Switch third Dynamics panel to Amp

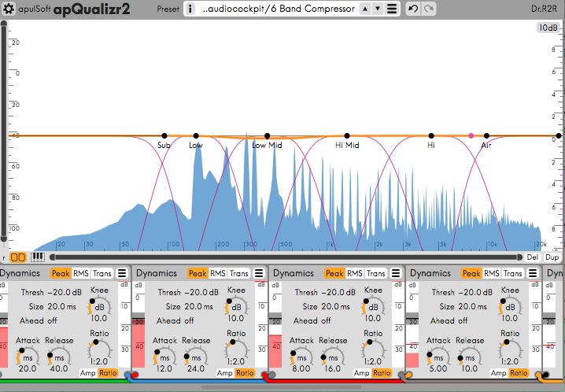(x=362, y=373)
